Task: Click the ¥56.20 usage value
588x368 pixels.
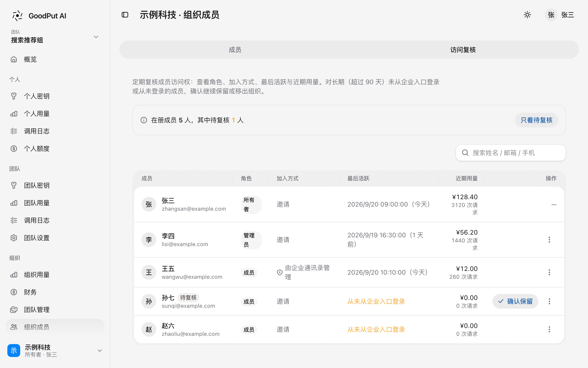Action: [467, 233]
